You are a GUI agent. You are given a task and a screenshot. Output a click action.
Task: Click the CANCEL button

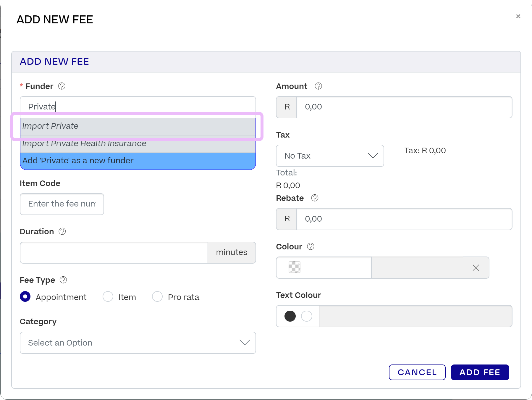(x=417, y=372)
